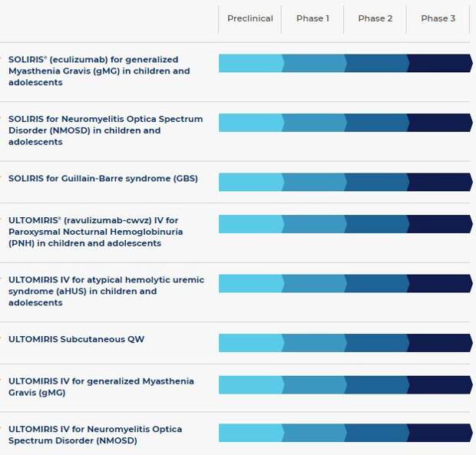Open SOLIRIS for Neuromyelitis Optica Spectrum Disorder entry

pyautogui.click(x=106, y=130)
